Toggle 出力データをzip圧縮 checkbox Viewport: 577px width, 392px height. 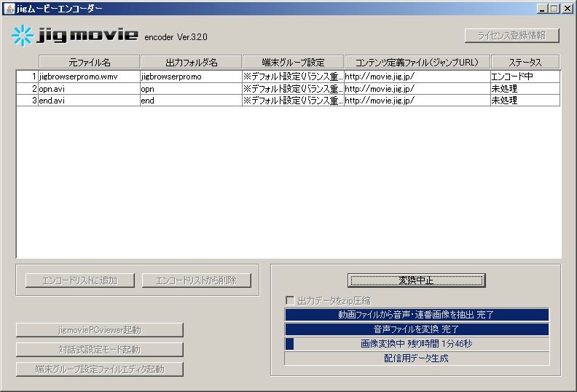[290, 300]
